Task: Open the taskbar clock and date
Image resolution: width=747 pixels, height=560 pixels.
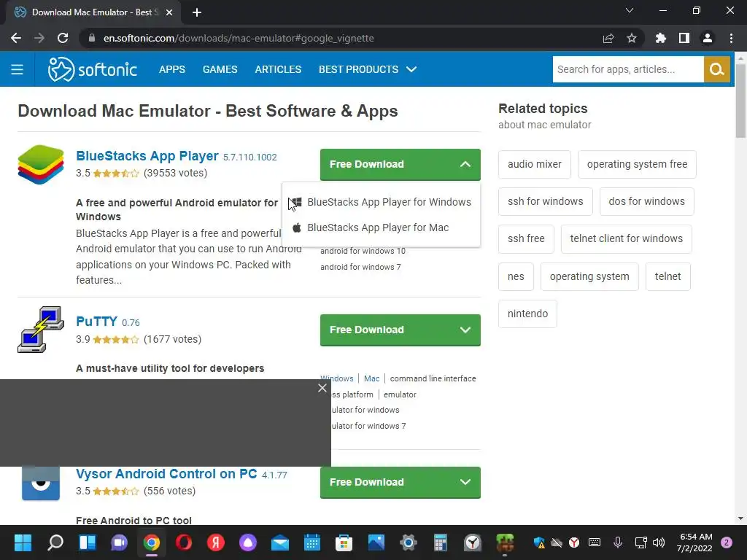Action: click(x=694, y=542)
